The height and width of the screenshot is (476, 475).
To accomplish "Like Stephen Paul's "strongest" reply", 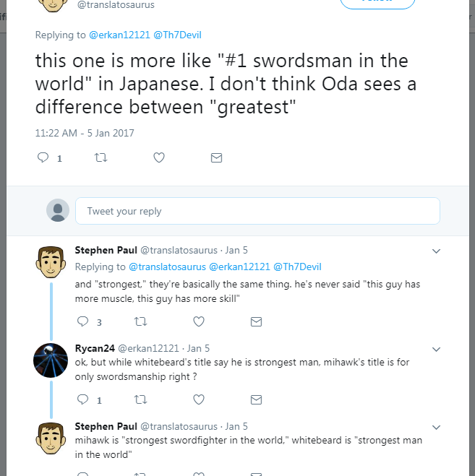I will click(x=199, y=321).
